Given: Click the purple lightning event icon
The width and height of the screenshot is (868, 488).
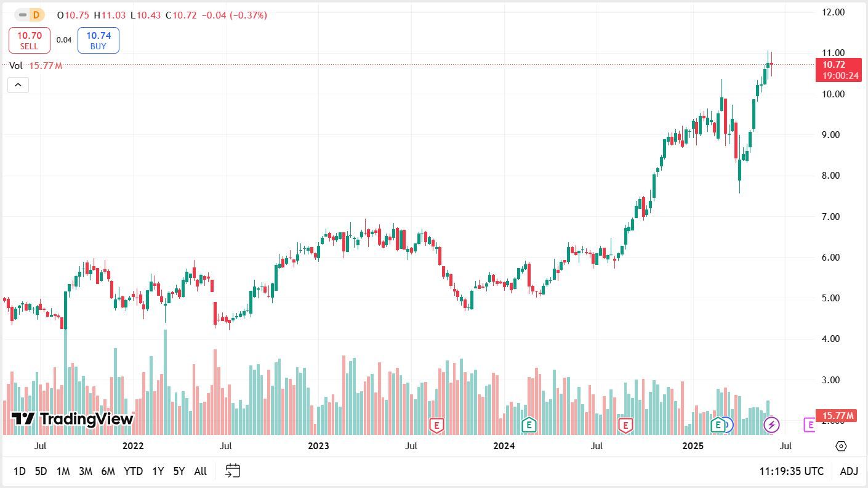Looking at the screenshot, I should 772,425.
